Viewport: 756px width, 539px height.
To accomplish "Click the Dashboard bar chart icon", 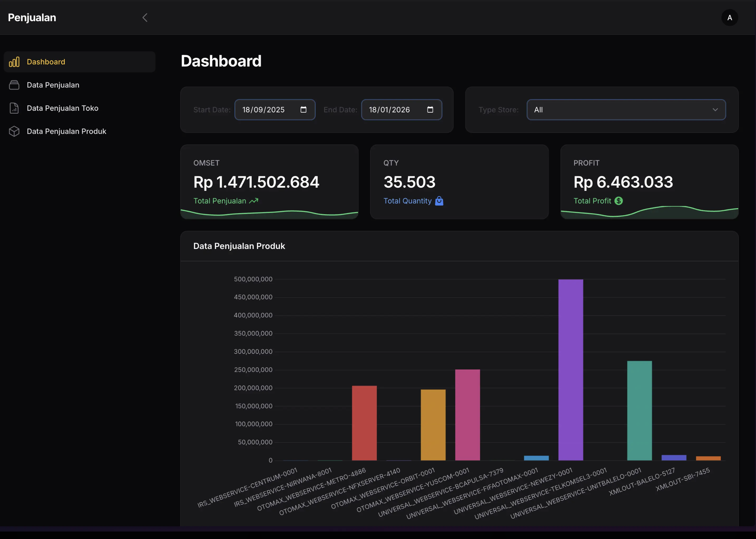I will click(14, 62).
